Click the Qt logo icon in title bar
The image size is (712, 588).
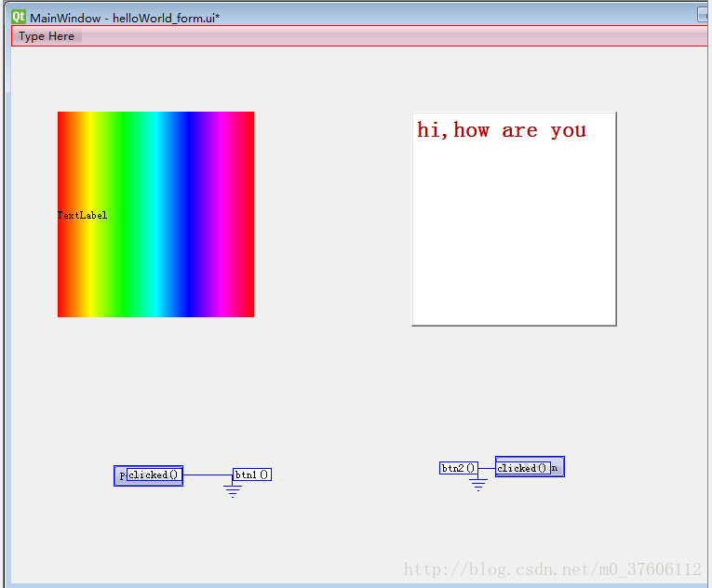(19, 18)
